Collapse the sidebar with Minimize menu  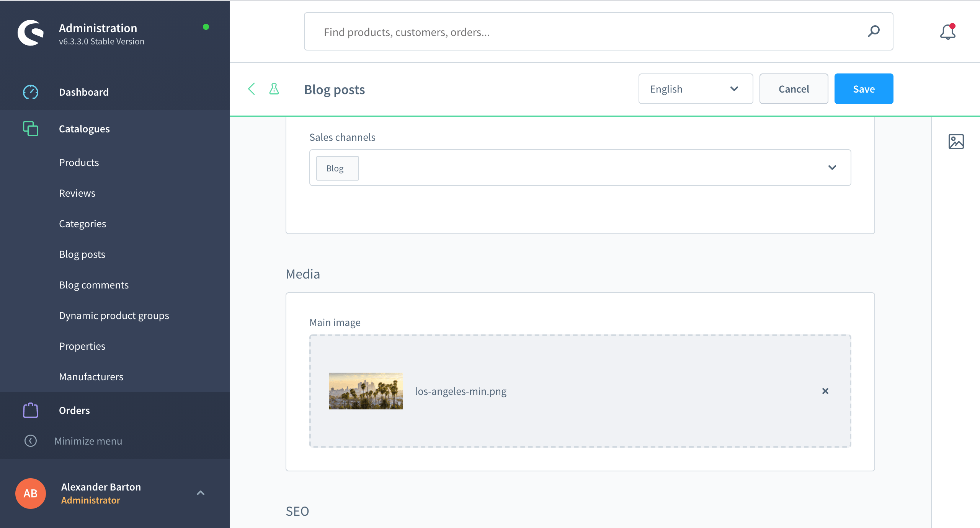(88, 441)
